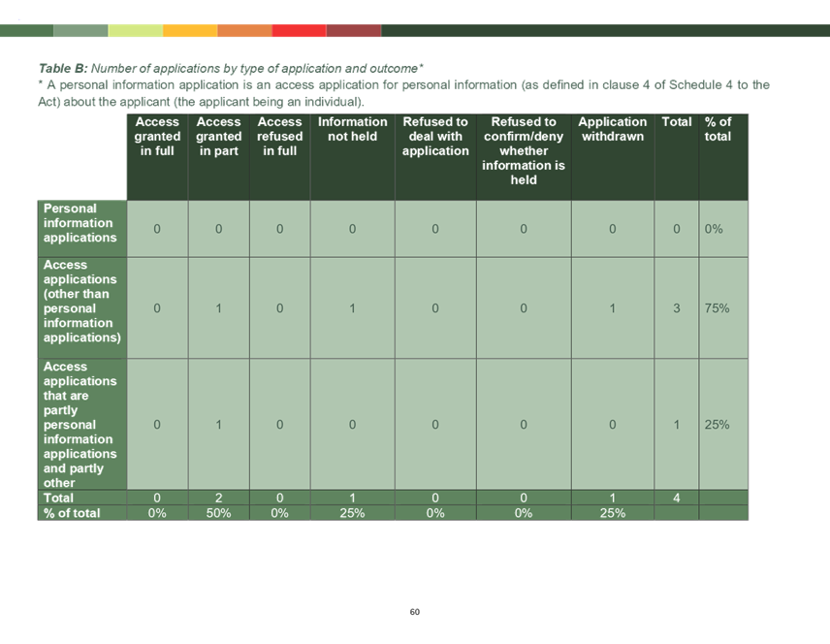Click "1" for other-than-personal applications information not held

click(x=352, y=308)
